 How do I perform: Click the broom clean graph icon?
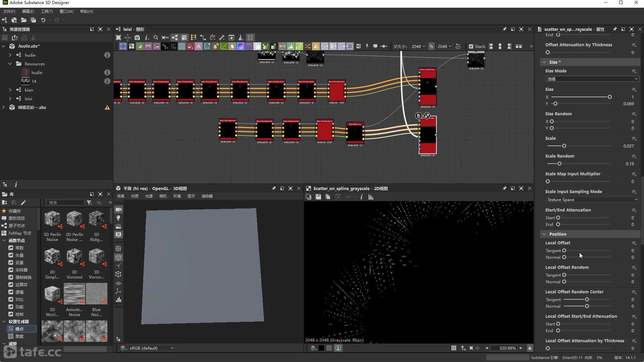(240, 38)
